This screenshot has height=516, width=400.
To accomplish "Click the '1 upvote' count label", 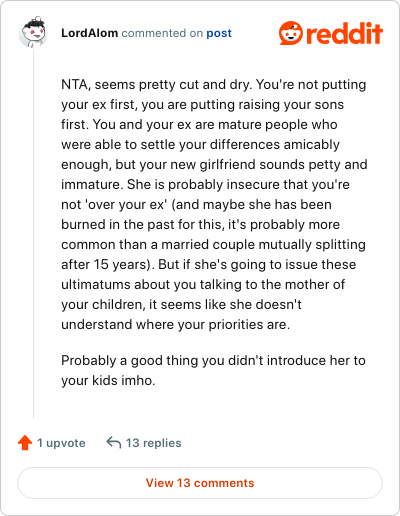I will coord(61,443).
